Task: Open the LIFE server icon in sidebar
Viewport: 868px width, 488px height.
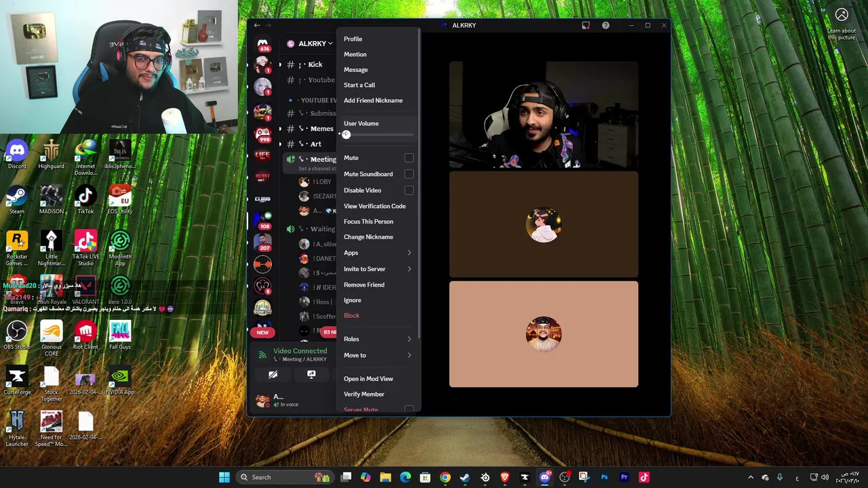Action: (x=262, y=155)
